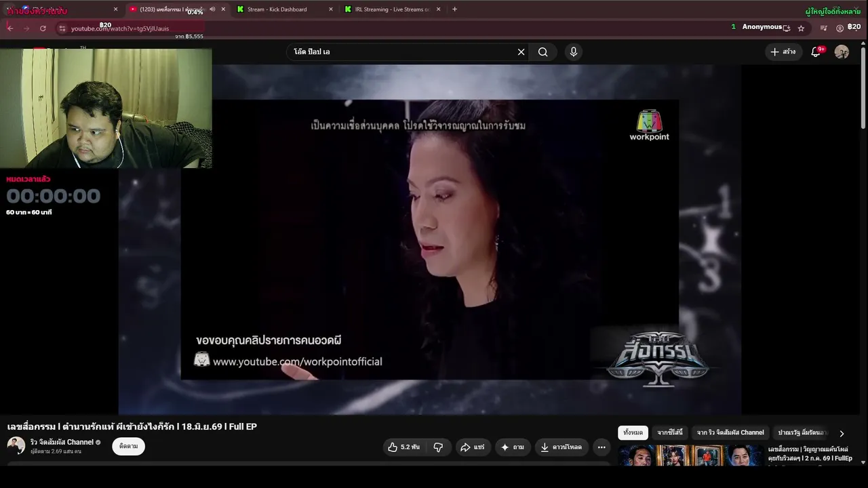Screen dimensions: 868x488
Task: Bookmark this page with the star icon
Action: tap(801, 28)
